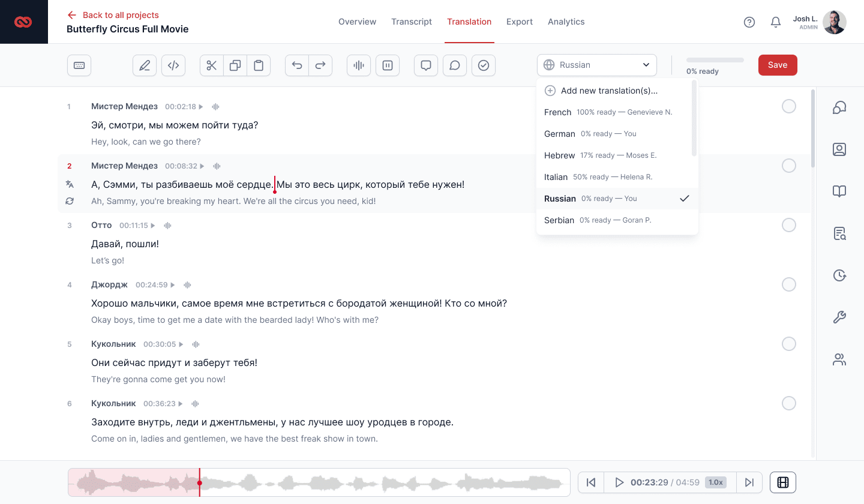
Task: Select Italian translation from the list
Action: [614, 177]
